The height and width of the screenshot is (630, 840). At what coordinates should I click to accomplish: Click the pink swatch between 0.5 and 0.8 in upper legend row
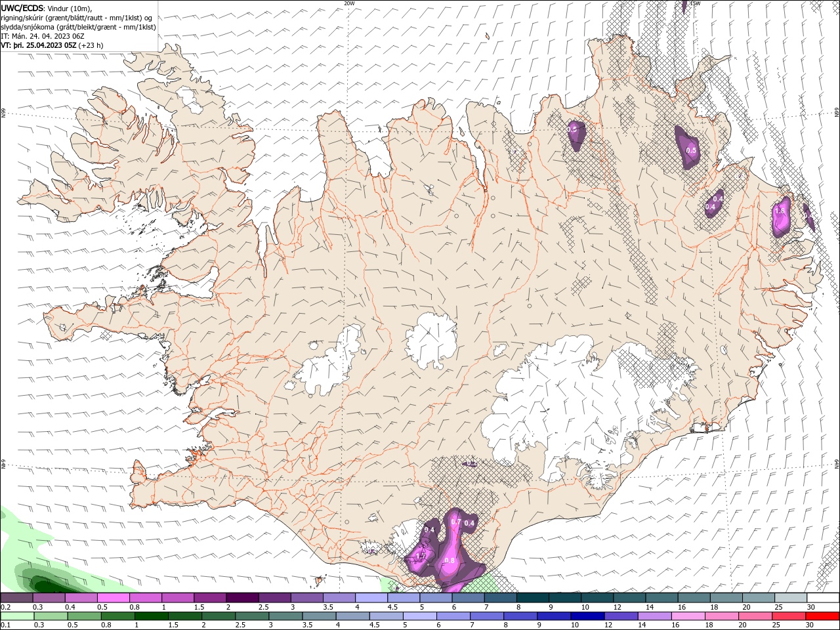point(113,597)
